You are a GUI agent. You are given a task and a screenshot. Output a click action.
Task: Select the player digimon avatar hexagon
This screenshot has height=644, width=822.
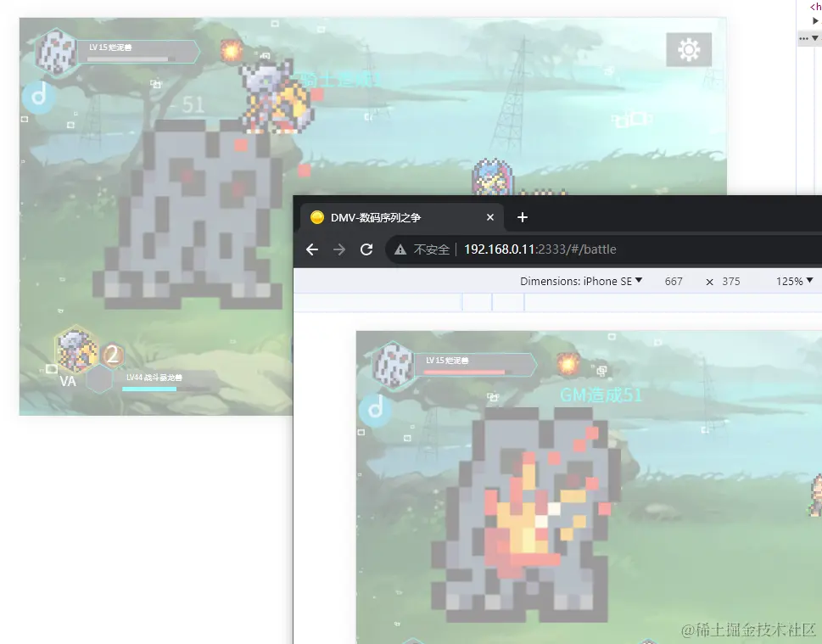click(x=76, y=349)
